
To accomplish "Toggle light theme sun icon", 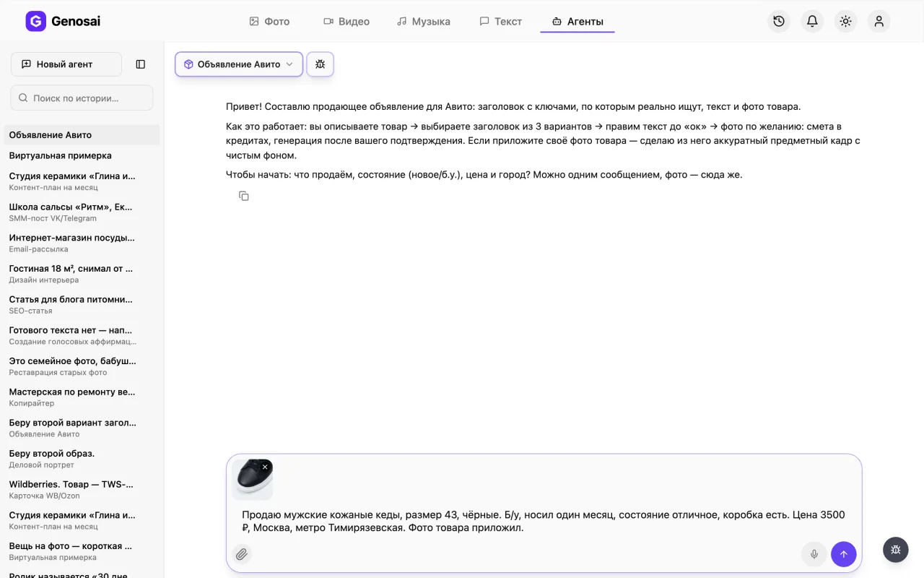I will [845, 22].
